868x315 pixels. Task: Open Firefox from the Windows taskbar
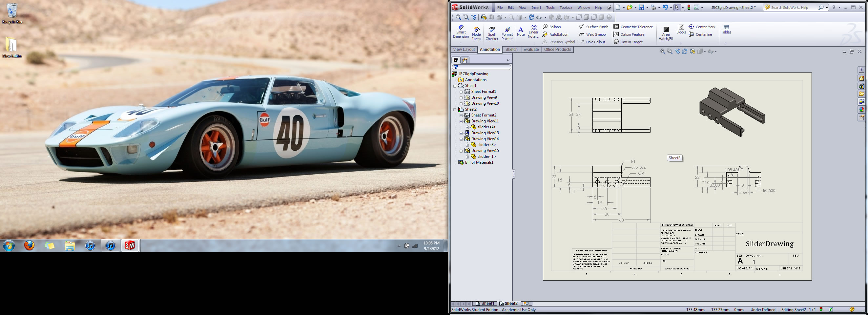(29, 245)
